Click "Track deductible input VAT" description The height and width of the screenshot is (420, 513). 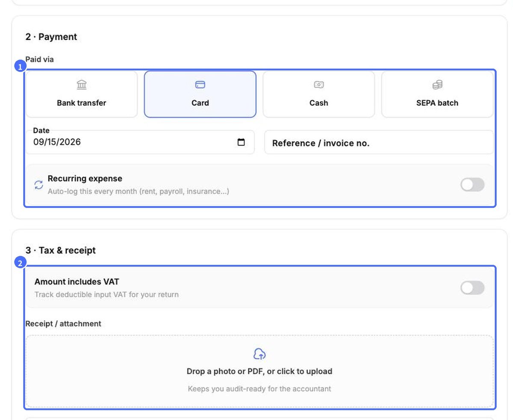(x=106, y=295)
